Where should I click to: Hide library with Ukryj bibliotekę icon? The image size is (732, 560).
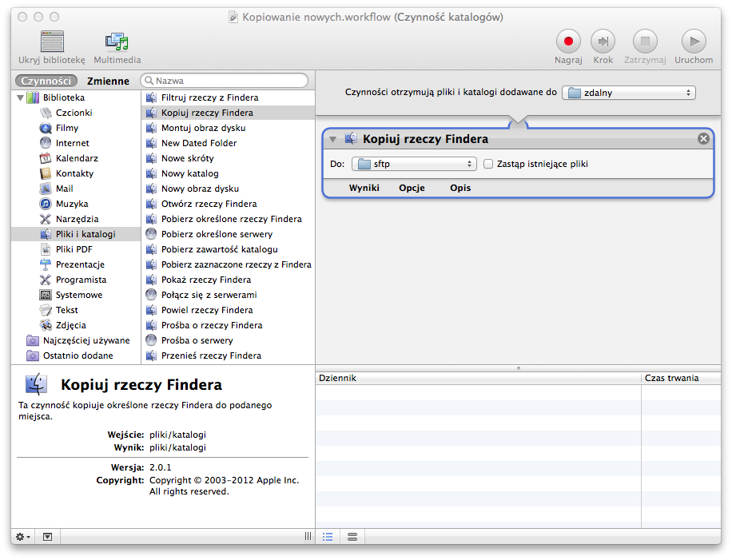tap(52, 42)
